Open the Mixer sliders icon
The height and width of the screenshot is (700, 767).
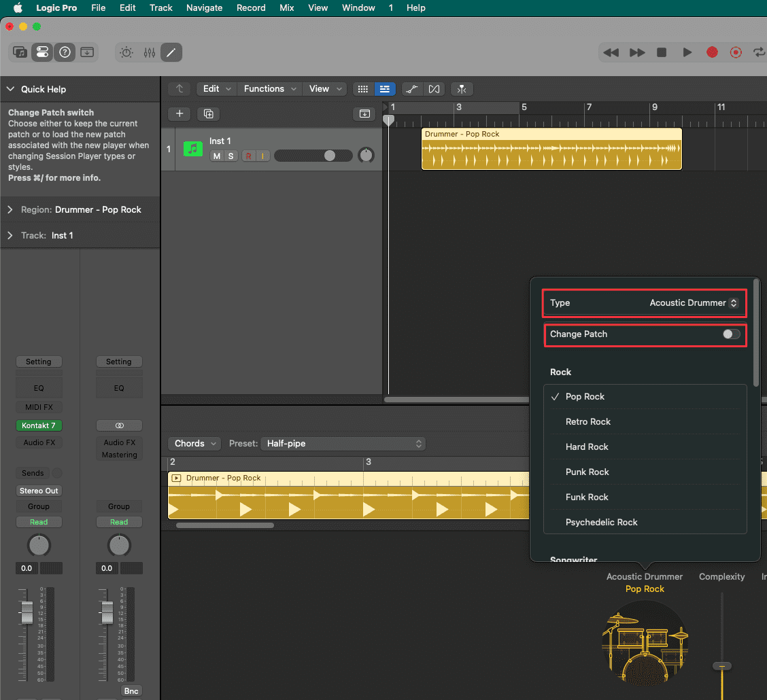click(149, 52)
